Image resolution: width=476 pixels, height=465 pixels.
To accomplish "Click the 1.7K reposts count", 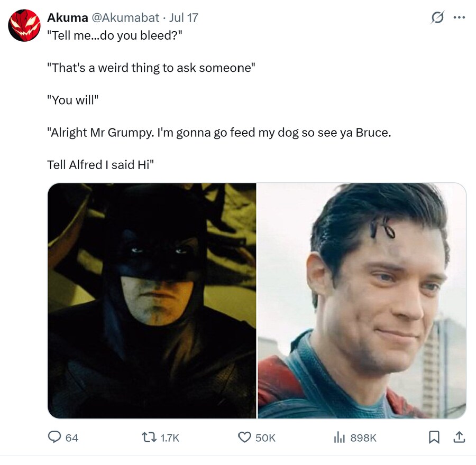I will (170, 438).
